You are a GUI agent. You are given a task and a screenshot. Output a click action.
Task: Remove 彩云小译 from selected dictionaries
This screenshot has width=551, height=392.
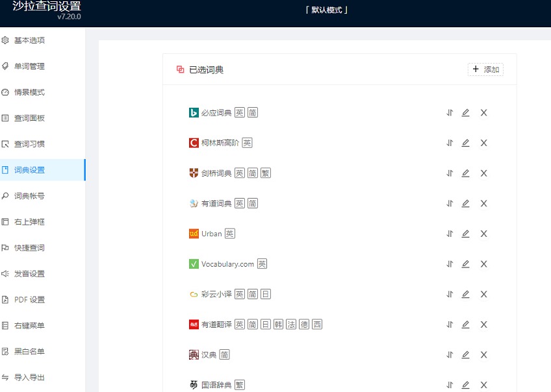484,294
